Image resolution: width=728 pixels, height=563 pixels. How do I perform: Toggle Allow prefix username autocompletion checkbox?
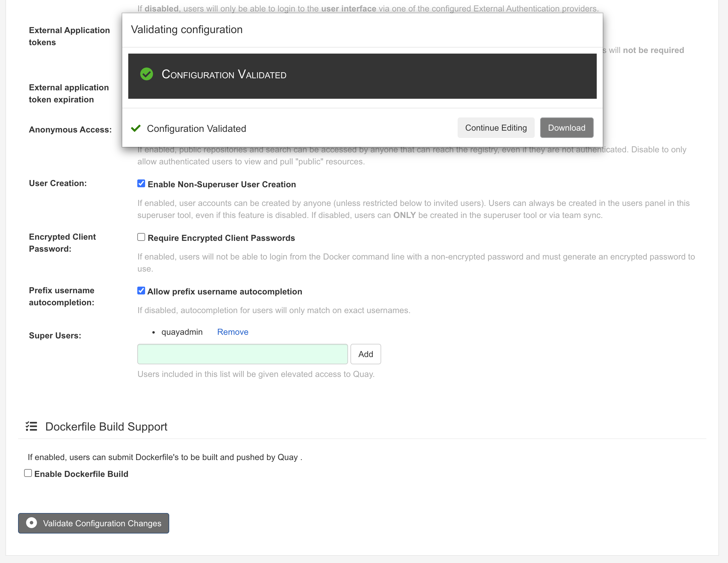click(x=141, y=291)
